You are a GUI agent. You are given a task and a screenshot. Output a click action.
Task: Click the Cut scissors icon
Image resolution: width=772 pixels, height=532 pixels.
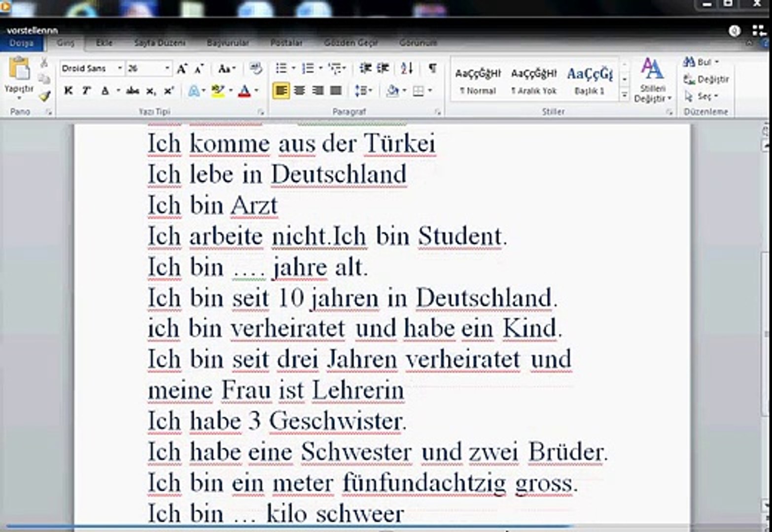tap(44, 63)
